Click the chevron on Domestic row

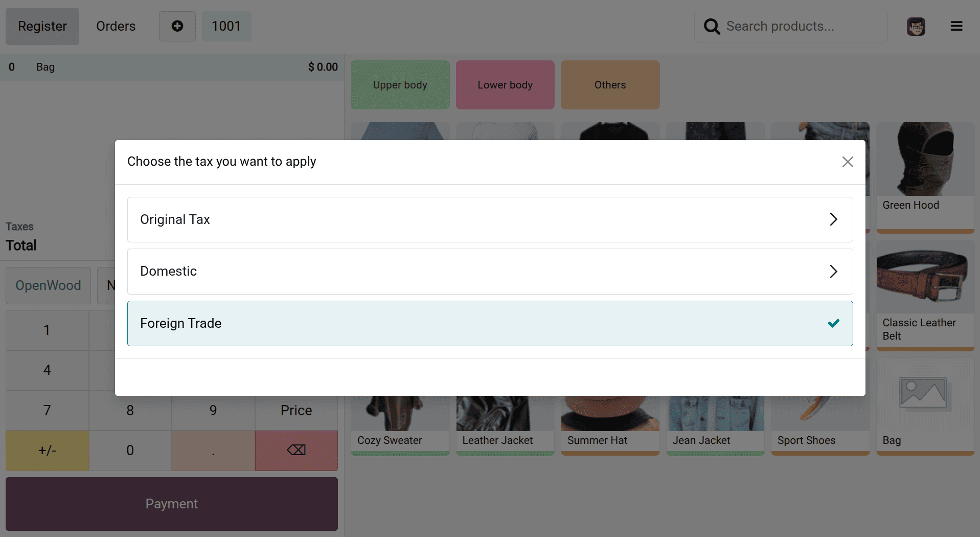[833, 271]
